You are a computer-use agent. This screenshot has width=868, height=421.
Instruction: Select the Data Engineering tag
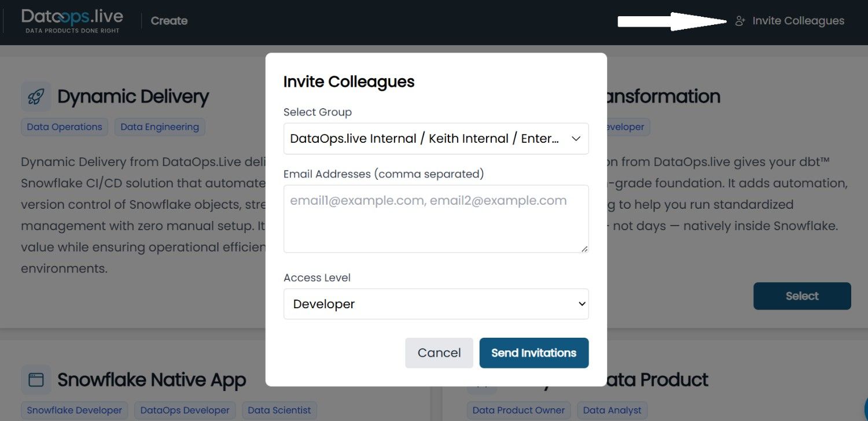pos(160,127)
